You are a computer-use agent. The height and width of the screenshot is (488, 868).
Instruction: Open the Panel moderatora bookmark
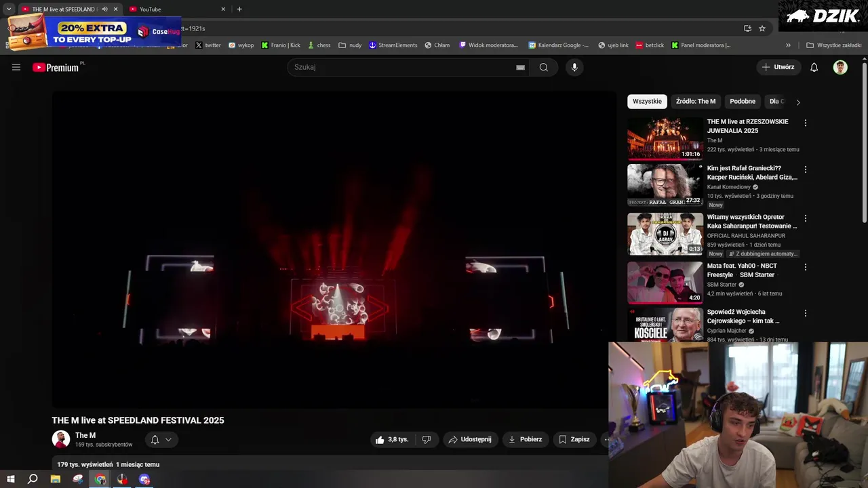(701, 45)
